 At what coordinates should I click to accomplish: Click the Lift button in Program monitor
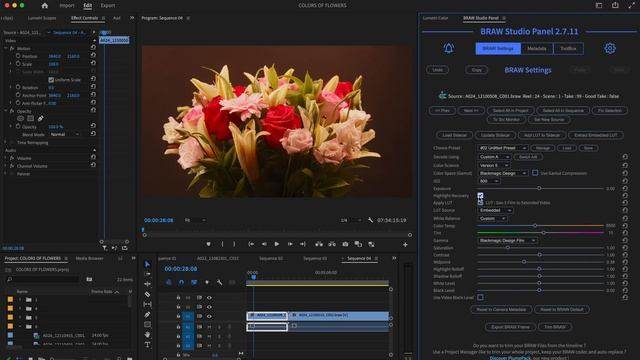point(319,244)
